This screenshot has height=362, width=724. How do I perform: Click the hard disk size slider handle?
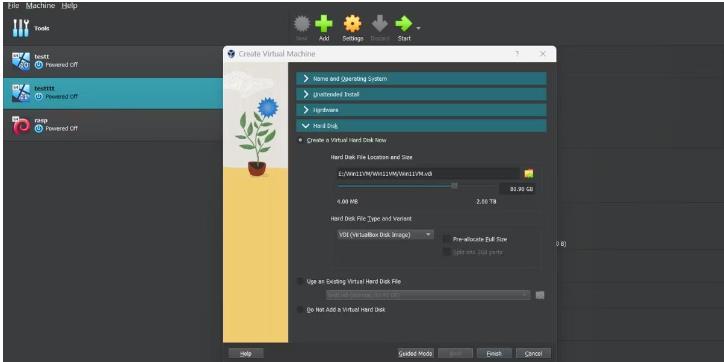click(x=454, y=186)
